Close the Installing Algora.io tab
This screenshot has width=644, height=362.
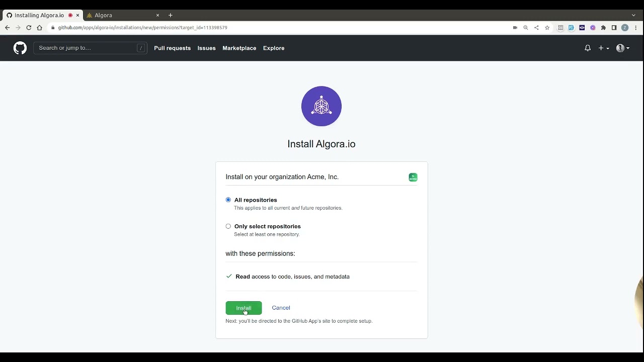click(77, 15)
